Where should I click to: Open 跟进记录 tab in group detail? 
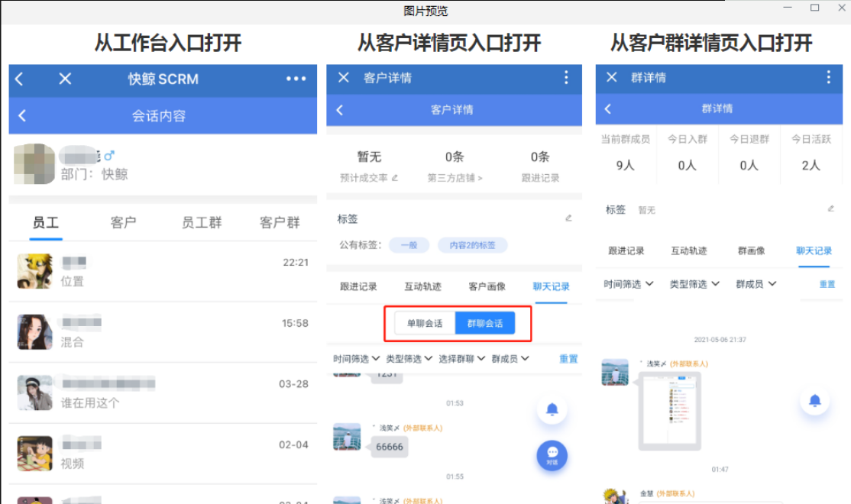tap(626, 250)
